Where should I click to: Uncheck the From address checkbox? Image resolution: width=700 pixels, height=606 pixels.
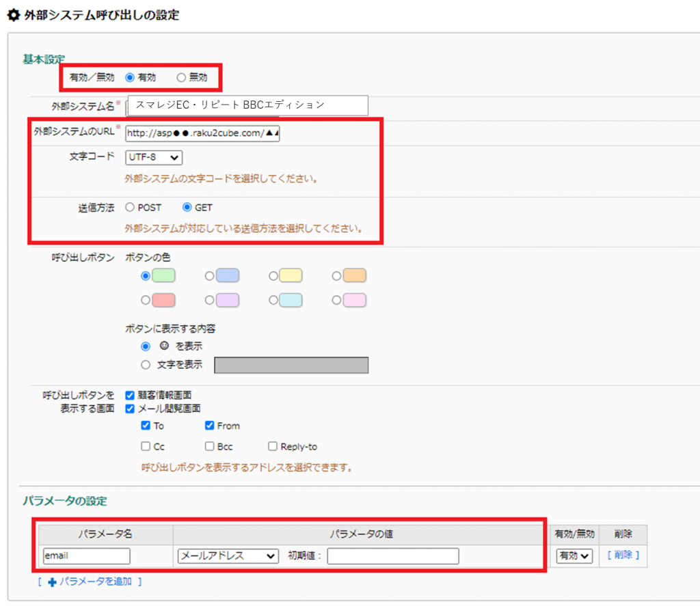209,425
